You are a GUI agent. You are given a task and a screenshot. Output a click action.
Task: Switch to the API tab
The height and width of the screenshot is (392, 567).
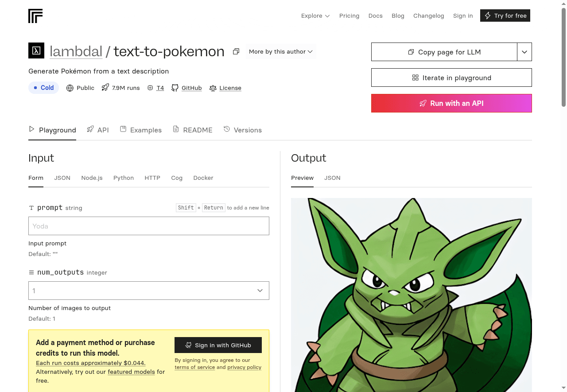(103, 130)
